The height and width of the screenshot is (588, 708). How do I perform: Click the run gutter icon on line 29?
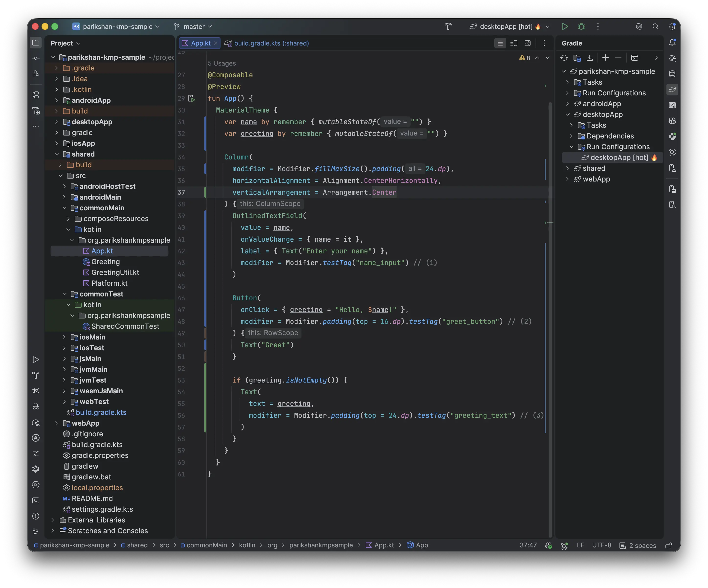(x=191, y=99)
